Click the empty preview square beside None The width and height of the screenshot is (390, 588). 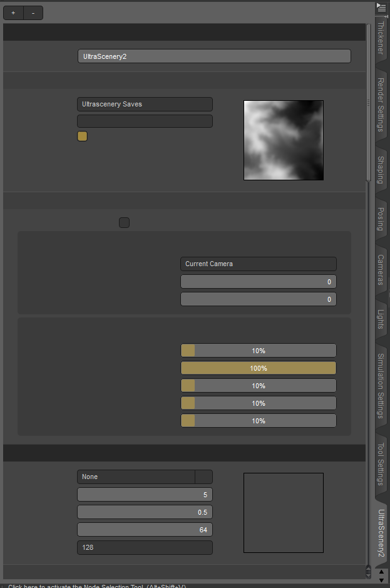click(284, 513)
